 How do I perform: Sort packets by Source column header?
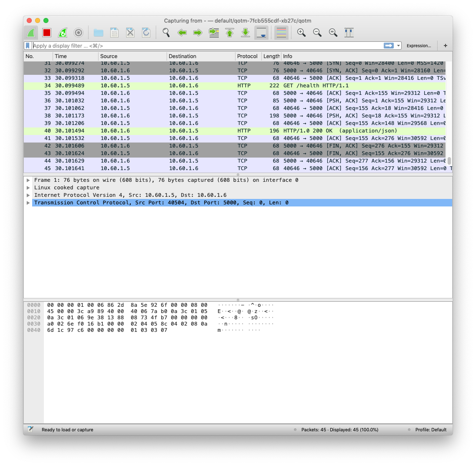133,56
